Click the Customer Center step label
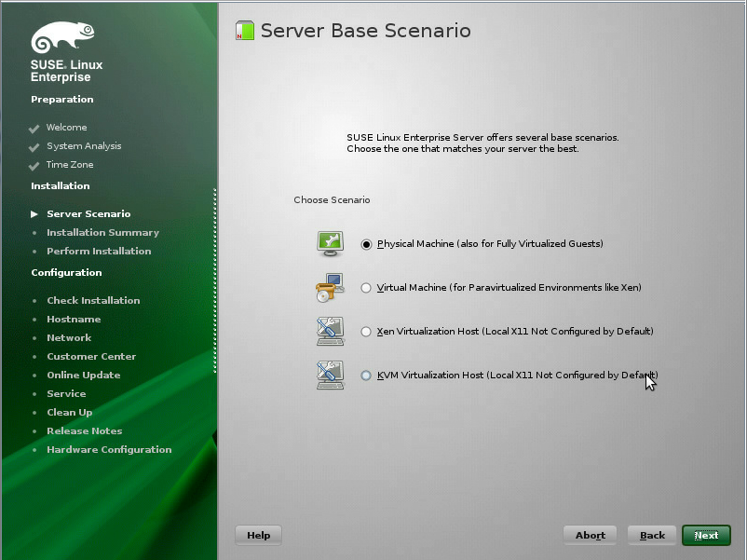Screen dimensions: 747x560 coord(91,357)
